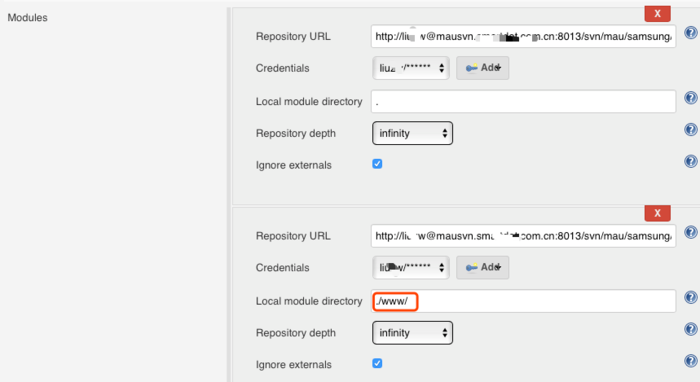Image resolution: width=700 pixels, height=382 pixels.
Task: Focus the ./www/ Local module directory field
Action: point(523,301)
